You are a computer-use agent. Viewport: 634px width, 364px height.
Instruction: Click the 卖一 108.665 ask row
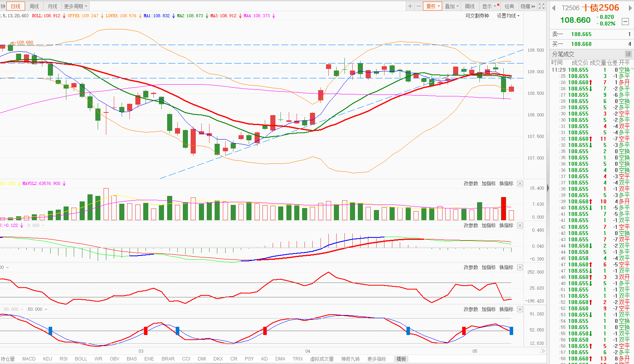point(592,34)
